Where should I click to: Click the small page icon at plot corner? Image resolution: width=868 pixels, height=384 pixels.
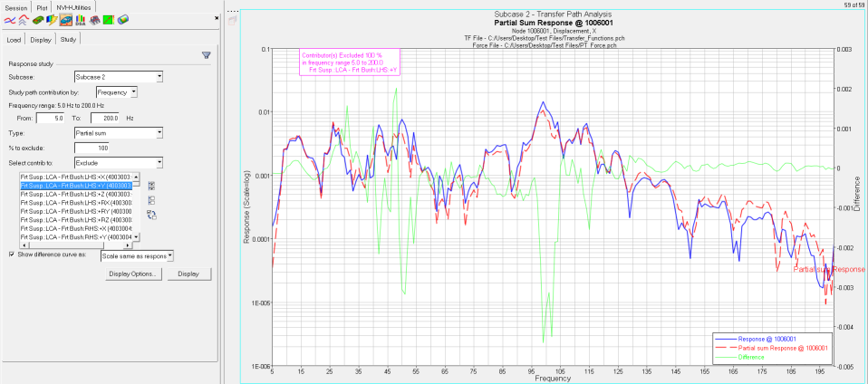point(233,20)
